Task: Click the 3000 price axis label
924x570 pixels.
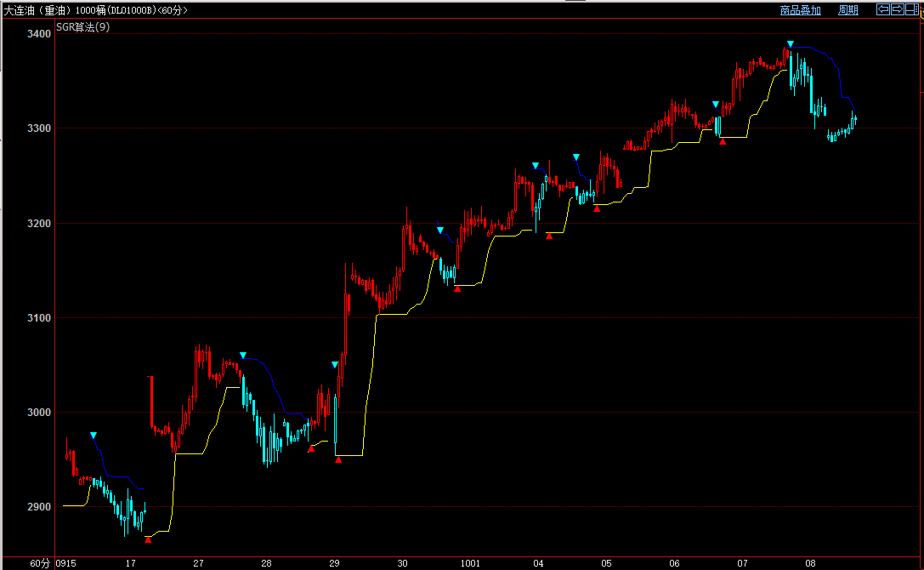Action: pos(39,413)
